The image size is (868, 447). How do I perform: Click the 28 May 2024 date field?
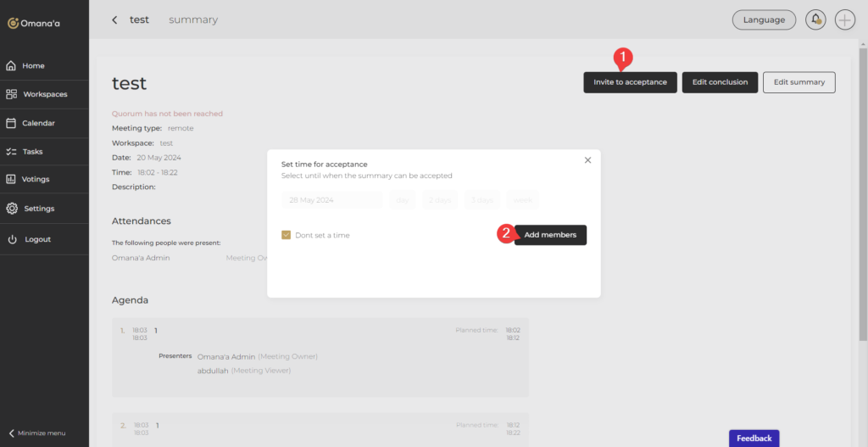point(331,200)
